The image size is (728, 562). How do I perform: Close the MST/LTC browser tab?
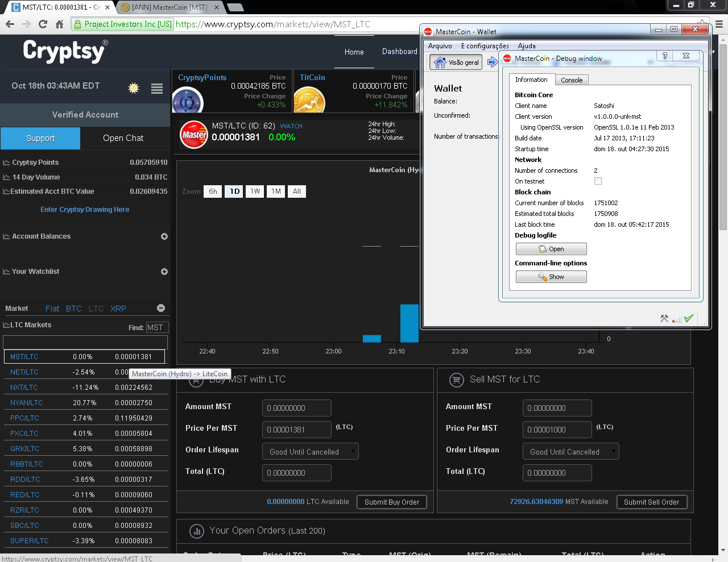pos(107,7)
